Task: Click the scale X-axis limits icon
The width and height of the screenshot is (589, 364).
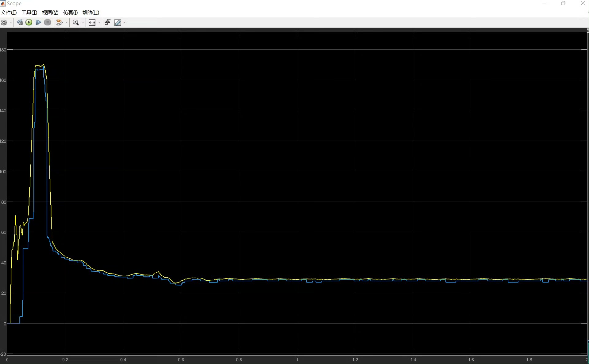Action: tap(92, 22)
